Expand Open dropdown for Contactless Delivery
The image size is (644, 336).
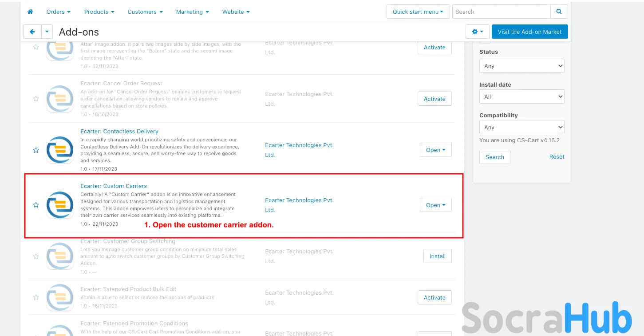(436, 150)
